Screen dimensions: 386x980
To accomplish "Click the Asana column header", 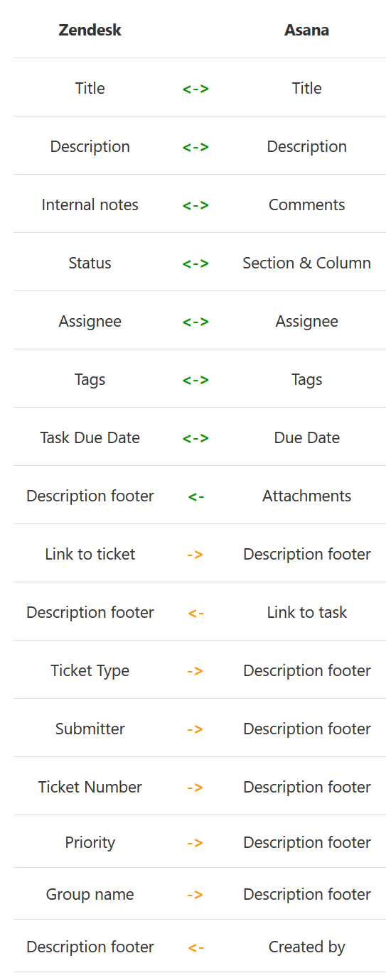I will click(307, 30).
